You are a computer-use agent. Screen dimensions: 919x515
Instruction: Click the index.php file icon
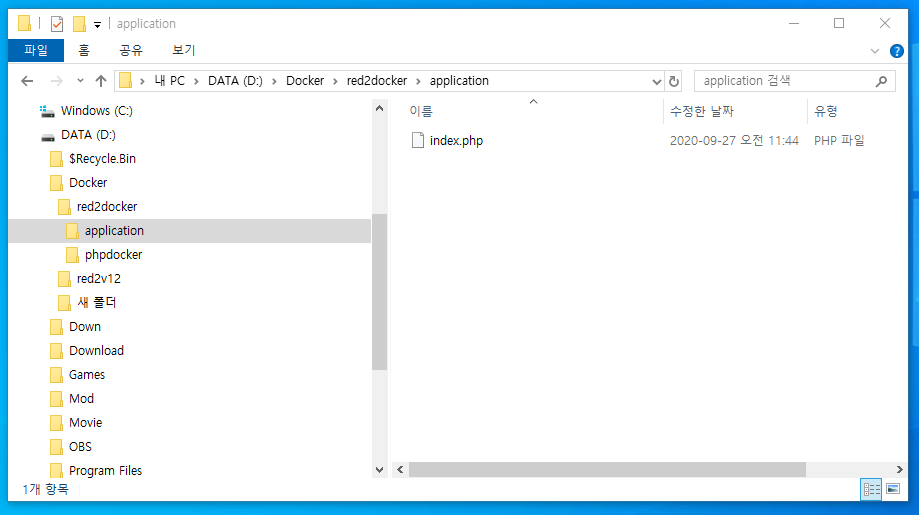pos(417,141)
